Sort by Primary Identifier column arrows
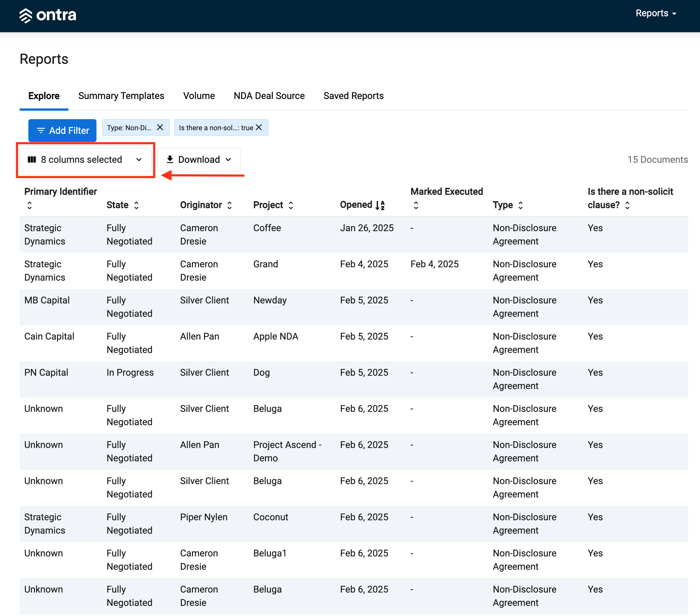The width and height of the screenshot is (700, 616). pyautogui.click(x=29, y=205)
